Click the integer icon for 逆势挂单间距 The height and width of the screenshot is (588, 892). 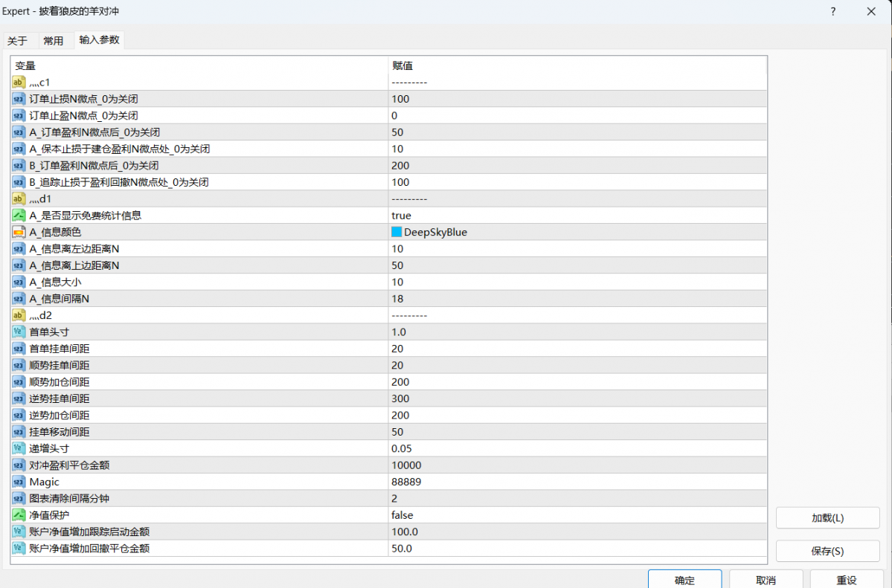click(x=19, y=398)
